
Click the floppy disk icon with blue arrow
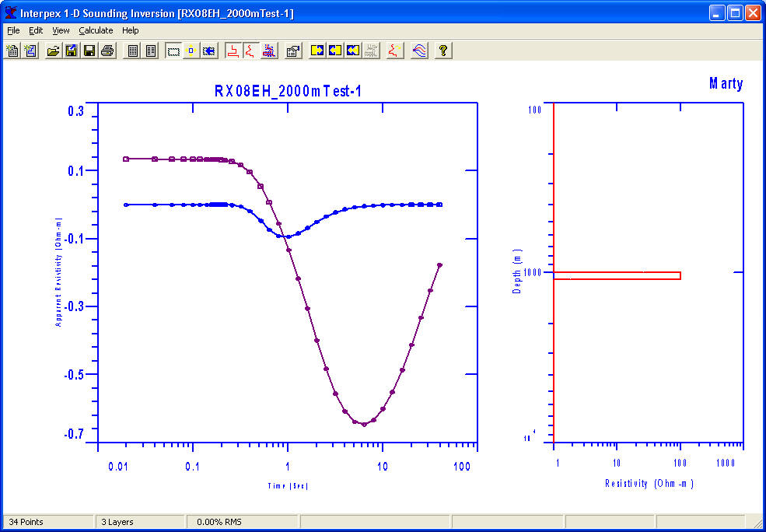[x=72, y=51]
